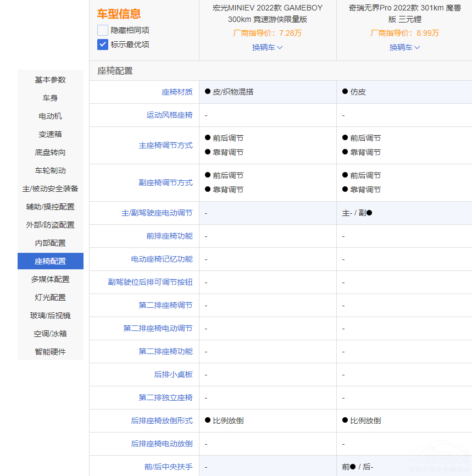Open 换辆车 dropdown for 宏光MINIEV
472x476 pixels.
click(268, 47)
